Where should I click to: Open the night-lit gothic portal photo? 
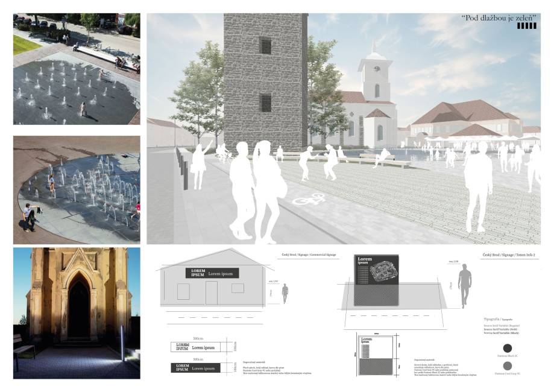coord(77,313)
